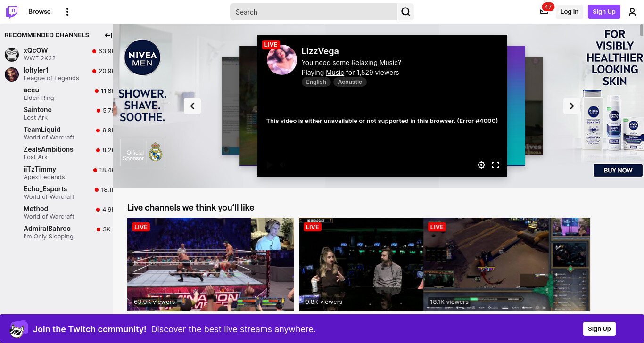Click loltyler1's channel avatar
This screenshot has width=644, height=343.
(x=12, y=74)
